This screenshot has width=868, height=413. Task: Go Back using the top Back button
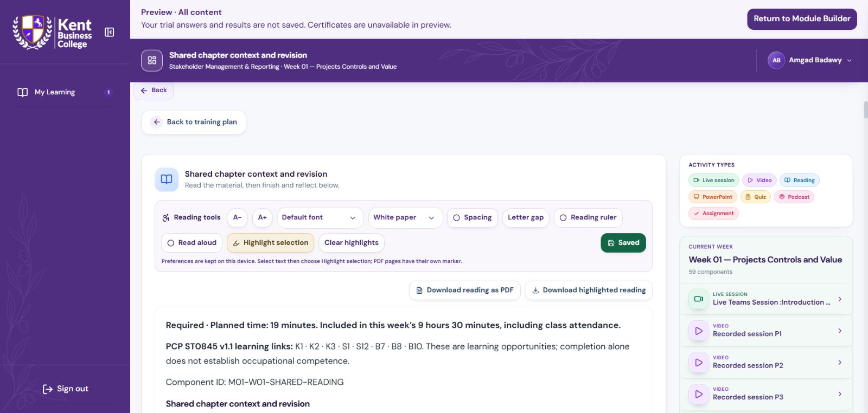[154, 91]
